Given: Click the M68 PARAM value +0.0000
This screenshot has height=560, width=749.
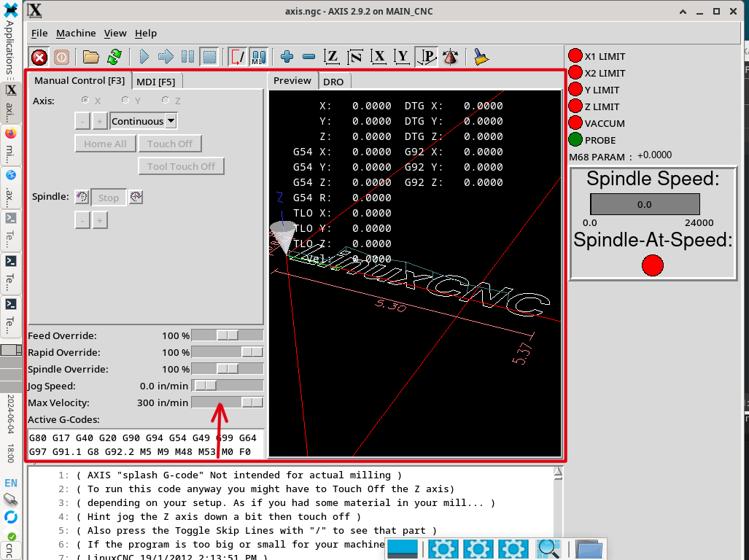Looking at the screenshot, I should pos(654,155).
